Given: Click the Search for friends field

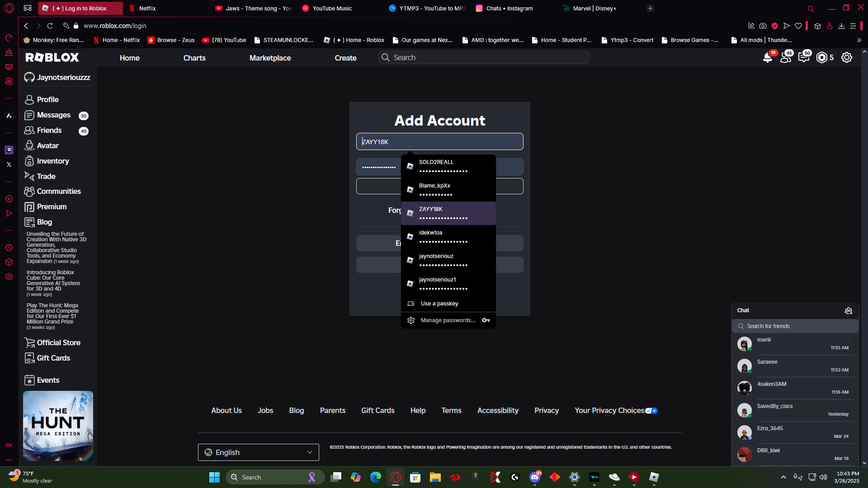Looking at the screenshot, I should coord(796,326).
